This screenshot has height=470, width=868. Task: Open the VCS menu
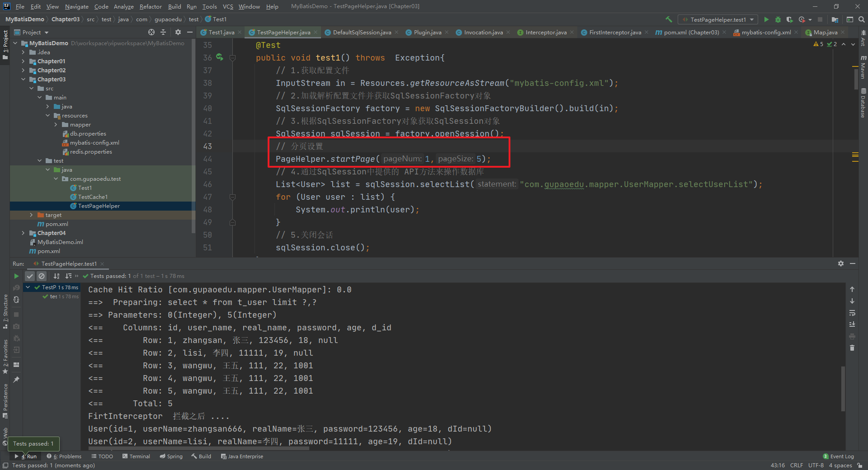[228, 6]
